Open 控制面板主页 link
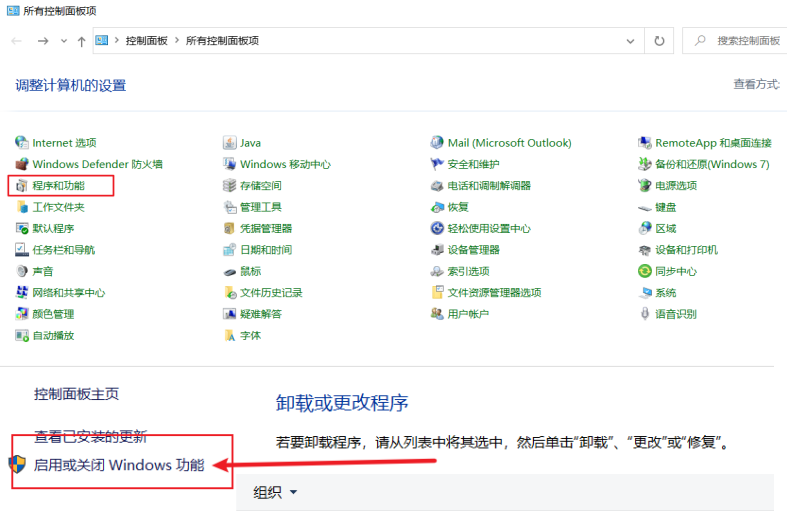 76,394
